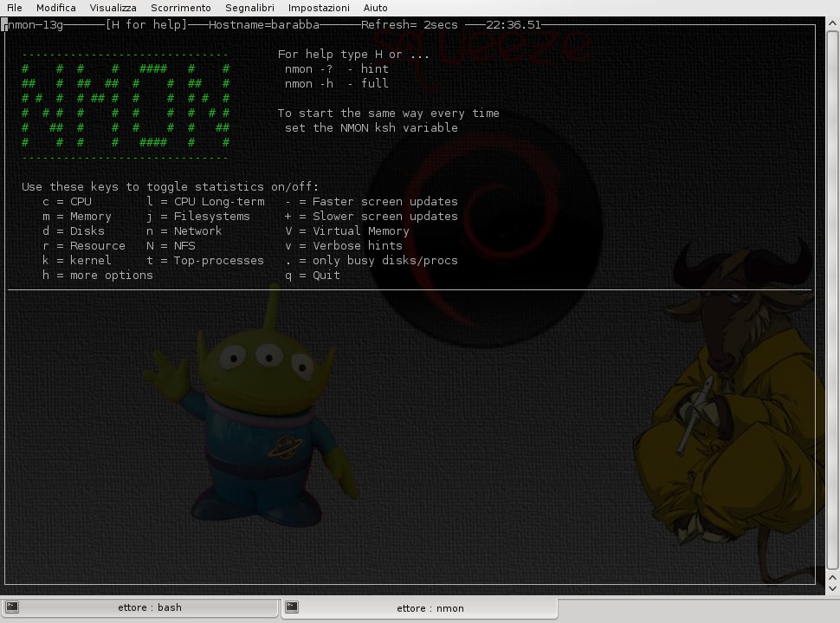
Task: Click the 'Faster screen updates' text
Action: 385,202
